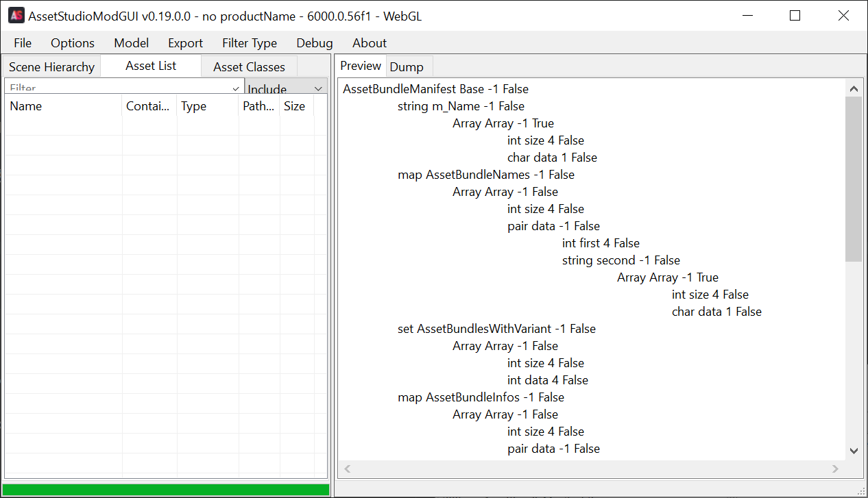
Task: Maximize the AssetStudioModGUI window
Action: click(795, 16)
